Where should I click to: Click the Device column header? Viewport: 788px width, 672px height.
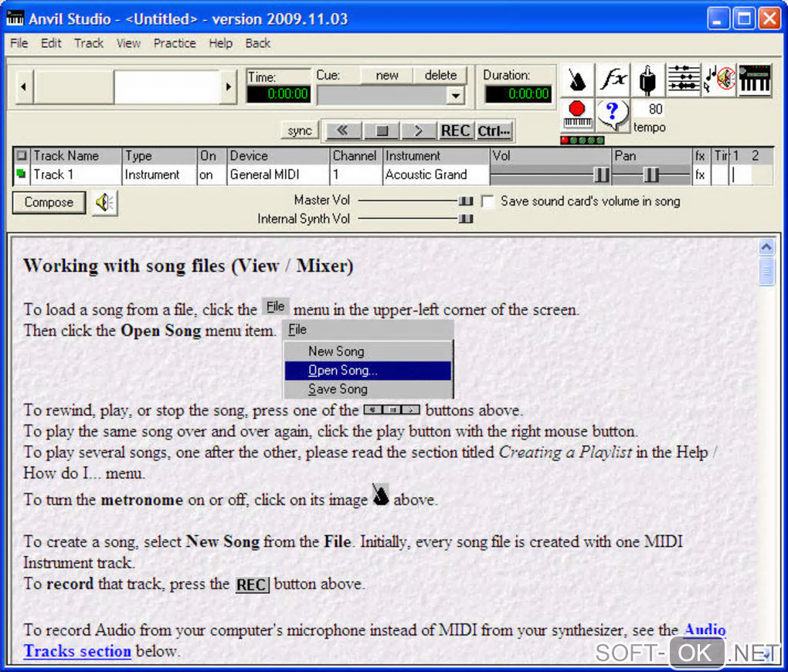278,156
